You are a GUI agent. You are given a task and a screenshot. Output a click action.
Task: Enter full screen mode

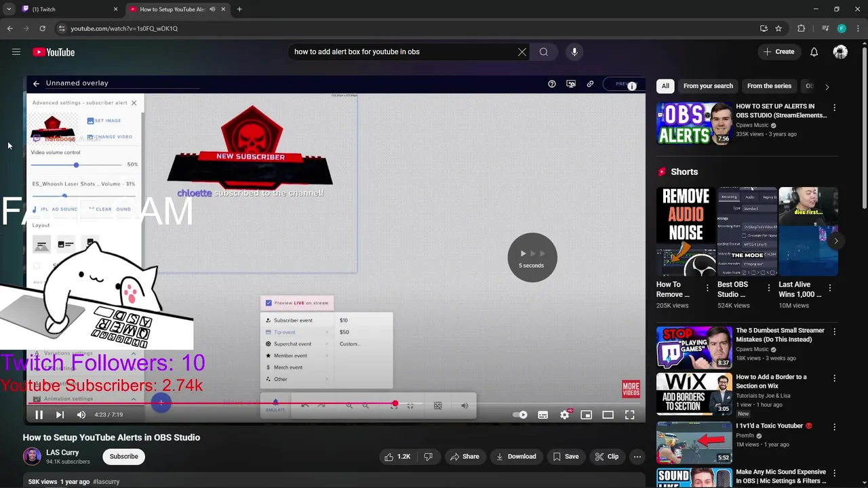pyautogui.click(x=630, y=415)
